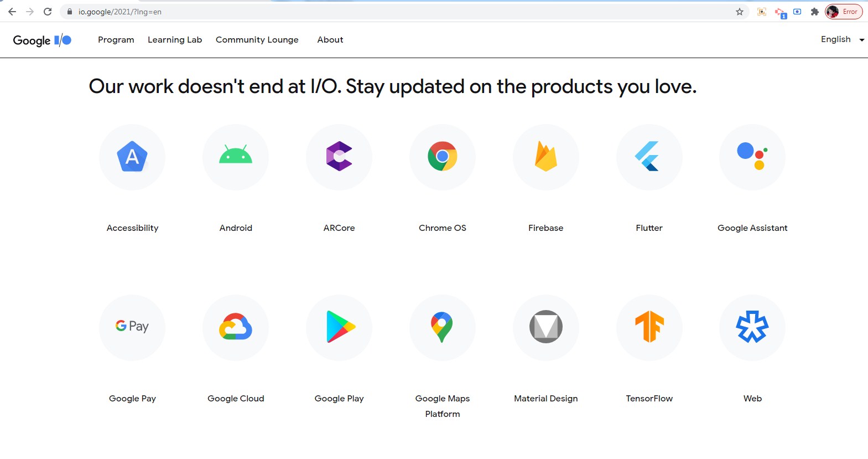Reload the page
Image resolution: width=868 pixels, height=459 pixels.
click(x=48, y=12)
